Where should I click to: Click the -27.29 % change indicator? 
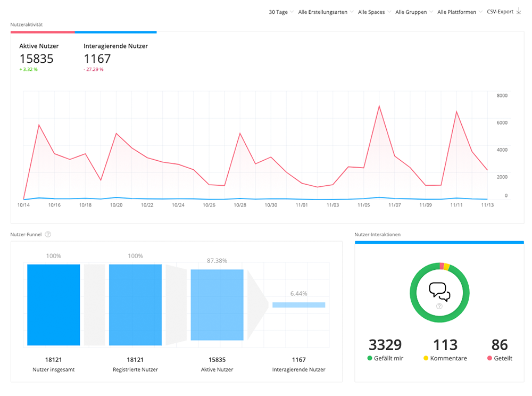[94, 69]
